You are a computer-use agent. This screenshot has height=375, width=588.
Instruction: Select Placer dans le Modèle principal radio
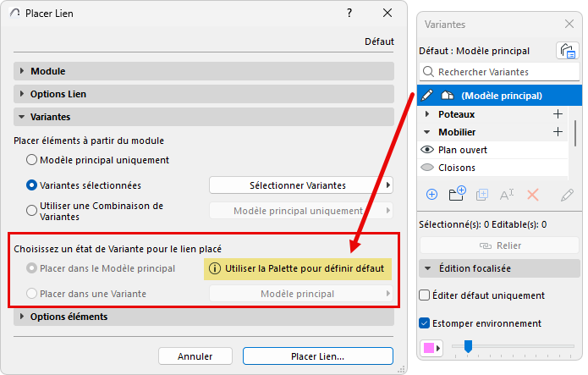31,268
